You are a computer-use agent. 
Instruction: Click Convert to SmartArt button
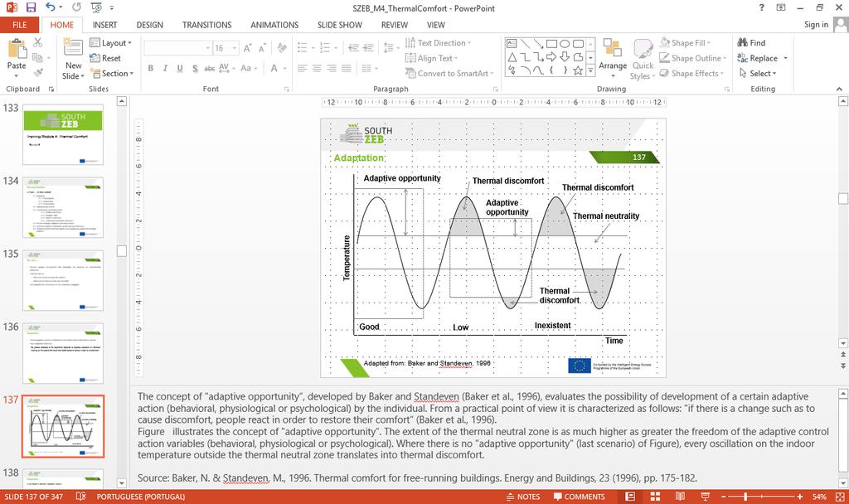click(x=449, y=73)
